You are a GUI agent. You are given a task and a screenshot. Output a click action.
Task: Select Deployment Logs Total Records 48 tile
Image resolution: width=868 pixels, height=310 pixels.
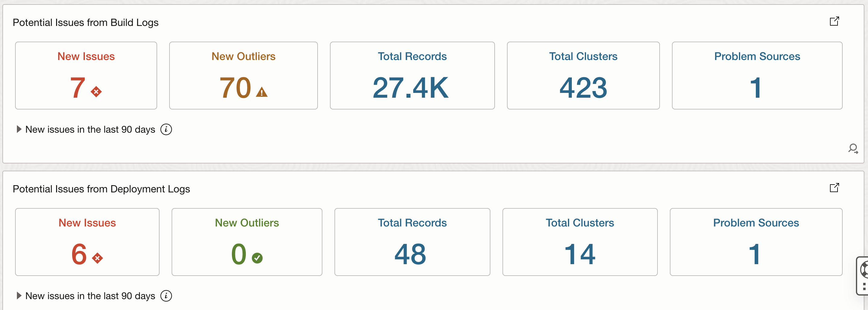coord(412,242)
